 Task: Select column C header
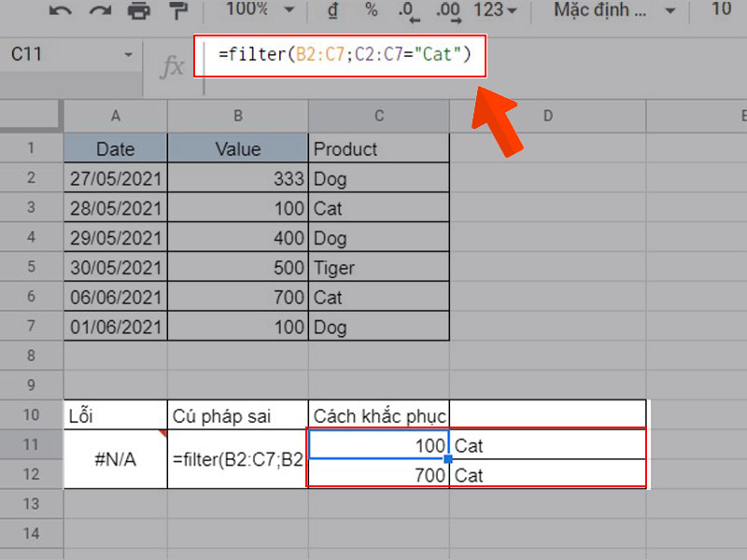(379, 116)
